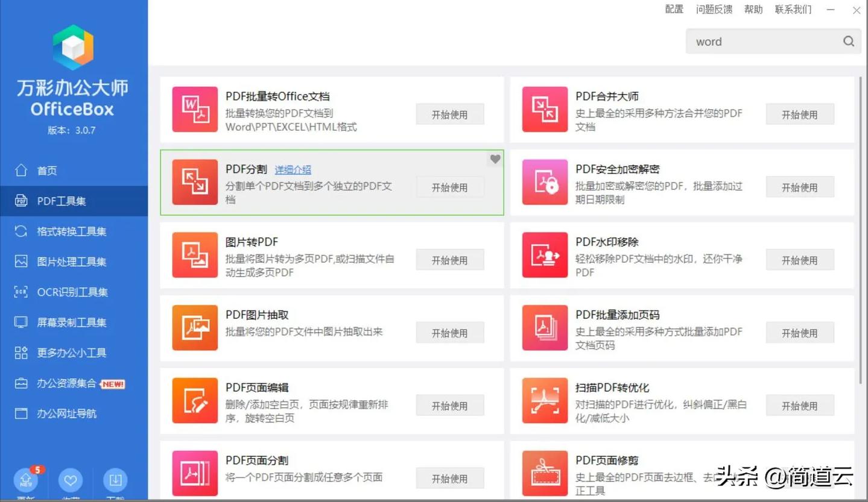This screenshot has height=502, width=868.
Task: Click the search magnifier icon
Action: (848, 41)
